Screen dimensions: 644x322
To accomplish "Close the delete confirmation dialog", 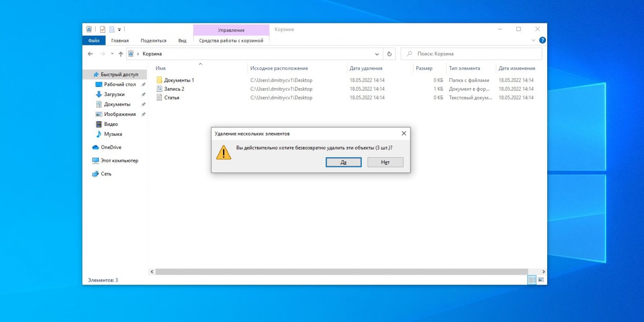I will pos(404,133).
